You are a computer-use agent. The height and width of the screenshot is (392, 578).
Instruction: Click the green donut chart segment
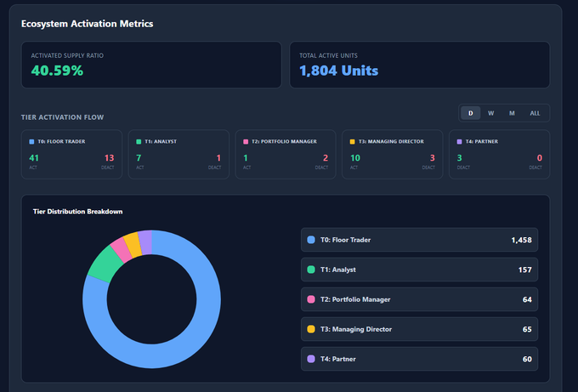point(105,264)
